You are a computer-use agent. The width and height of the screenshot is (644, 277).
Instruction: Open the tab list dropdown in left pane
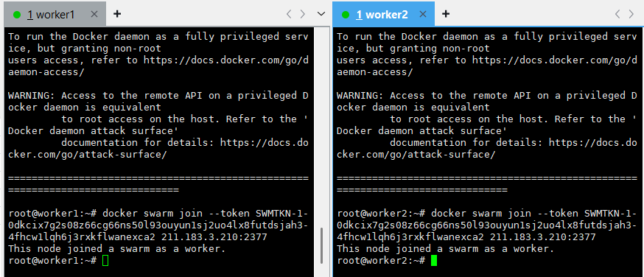coord(321,14)
